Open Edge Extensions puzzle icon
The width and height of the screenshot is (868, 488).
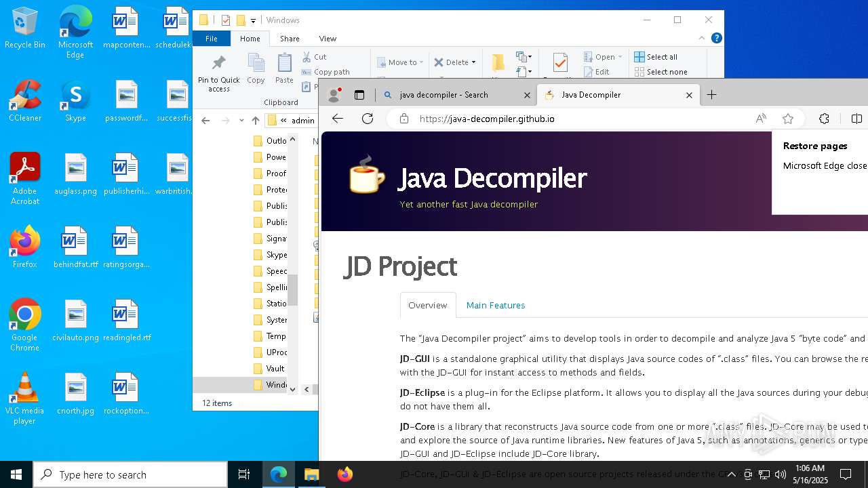tap(824, 119)
